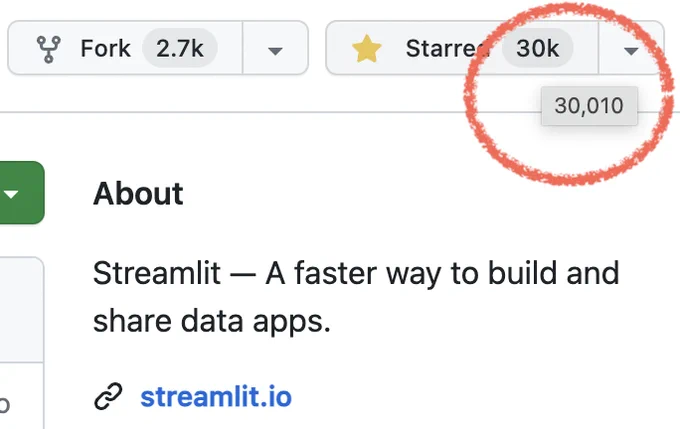Open the 30k stargazers count
The height and width of the screenshot is (429, 680).
[537, 48]
